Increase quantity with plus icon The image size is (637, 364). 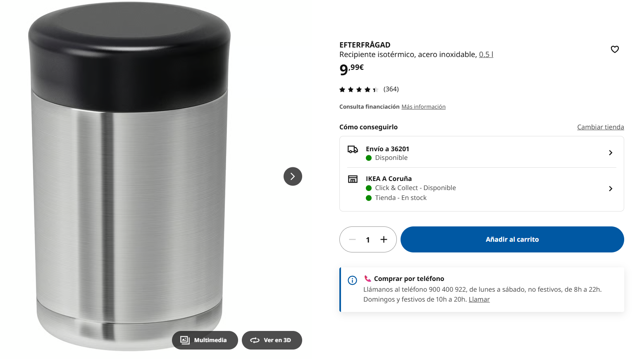pos(384,240)
